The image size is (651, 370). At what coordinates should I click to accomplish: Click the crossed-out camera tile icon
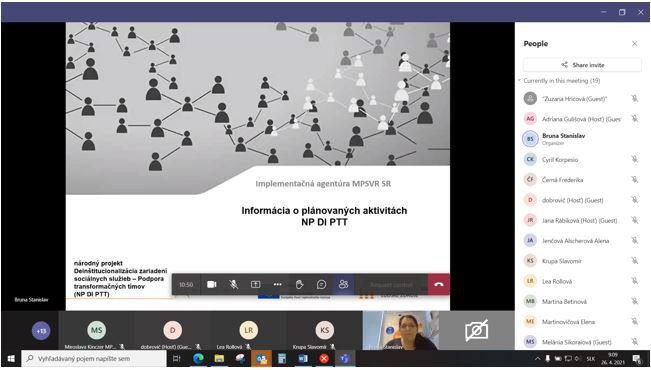pyautogui.click(x=477, y=331)
